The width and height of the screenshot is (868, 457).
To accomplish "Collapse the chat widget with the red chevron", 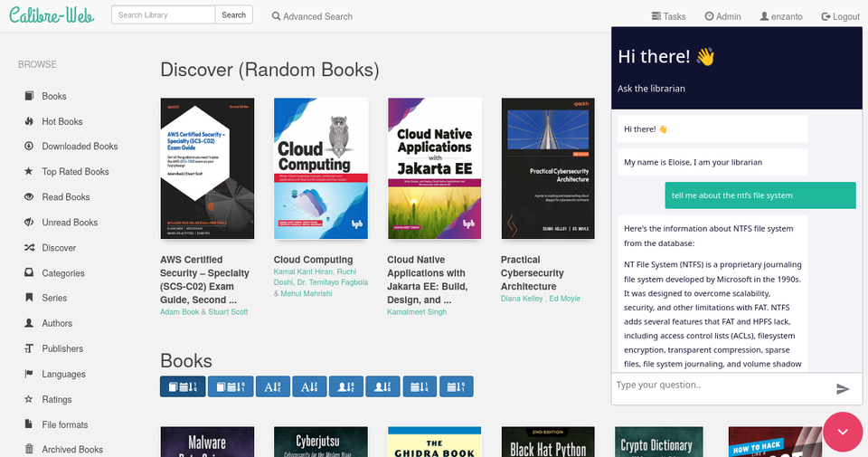I will [842, 432].
